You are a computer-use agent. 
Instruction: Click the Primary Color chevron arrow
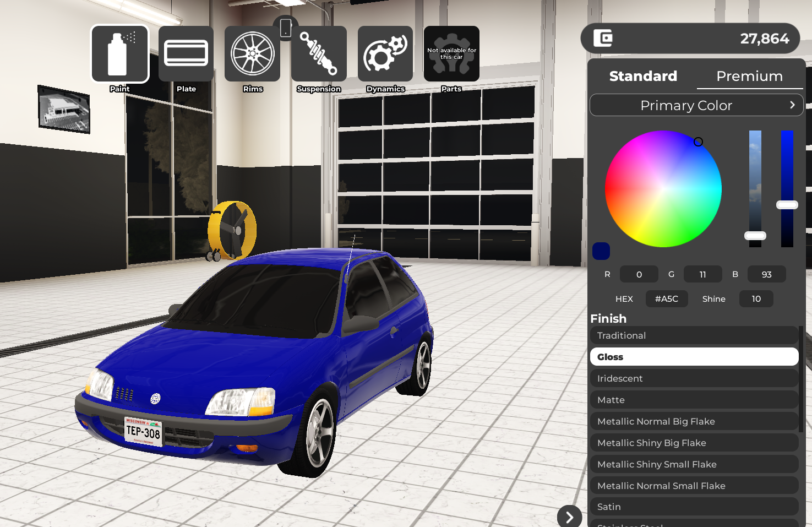[x=792, y=105]
